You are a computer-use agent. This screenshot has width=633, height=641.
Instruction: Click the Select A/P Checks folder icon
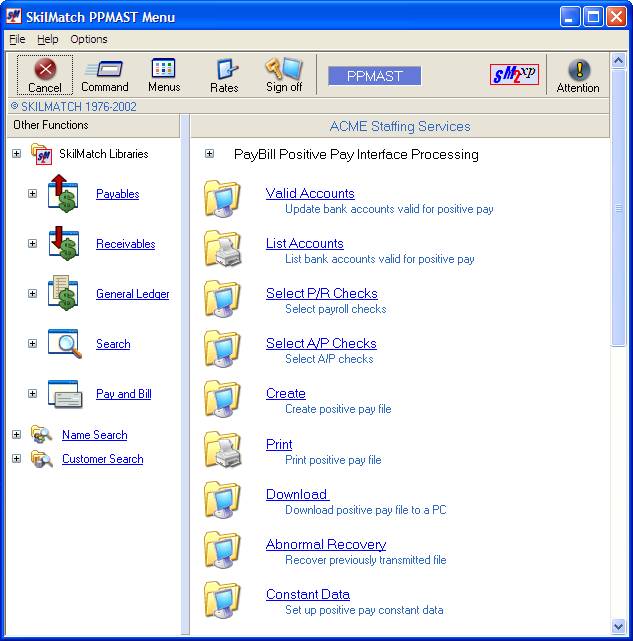click(222, 349)
